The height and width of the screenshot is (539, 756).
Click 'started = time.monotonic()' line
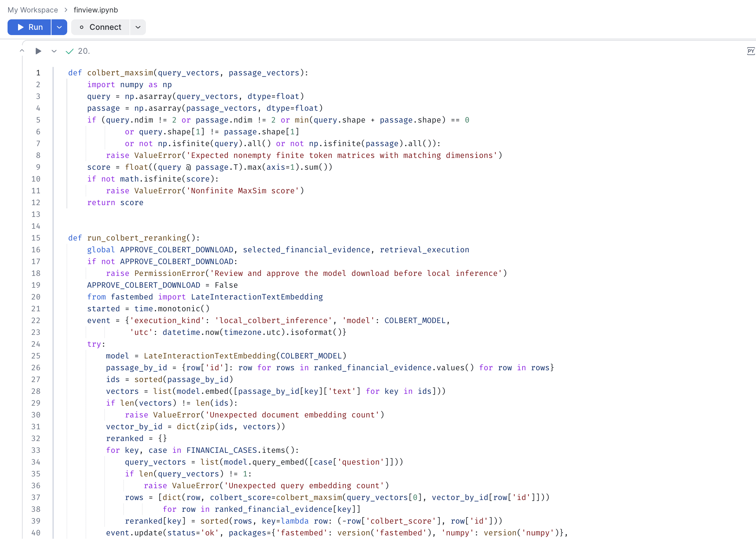pyautogui.click(x=149, y=309)
